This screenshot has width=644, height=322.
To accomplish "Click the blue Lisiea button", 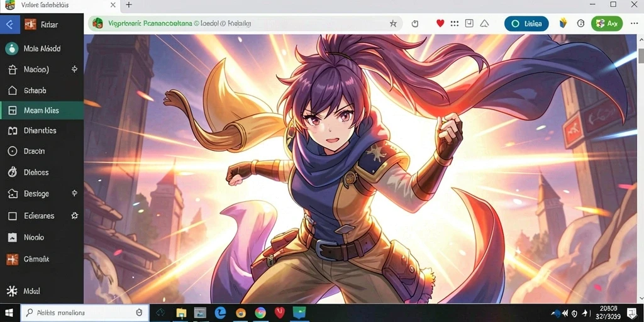I will pyautogui.click(x=526, y=24).
